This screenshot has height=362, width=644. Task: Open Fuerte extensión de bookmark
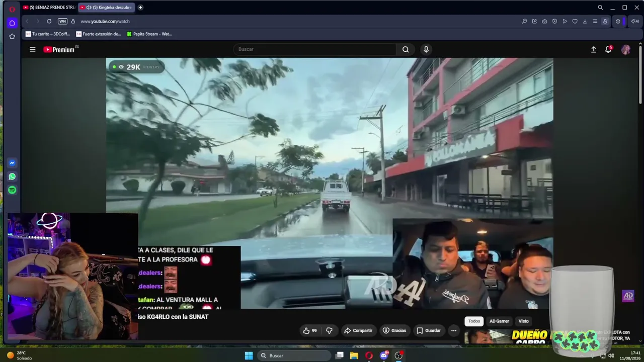pos(99,34)
